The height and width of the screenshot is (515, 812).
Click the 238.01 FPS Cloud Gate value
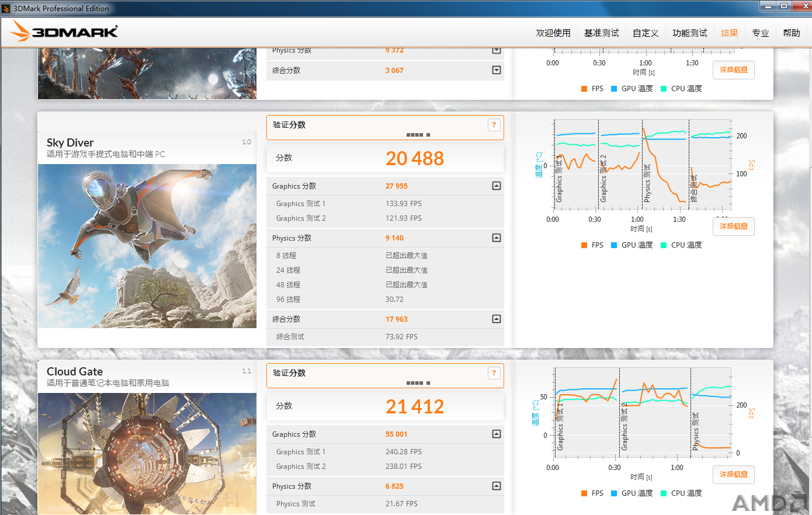404,466
